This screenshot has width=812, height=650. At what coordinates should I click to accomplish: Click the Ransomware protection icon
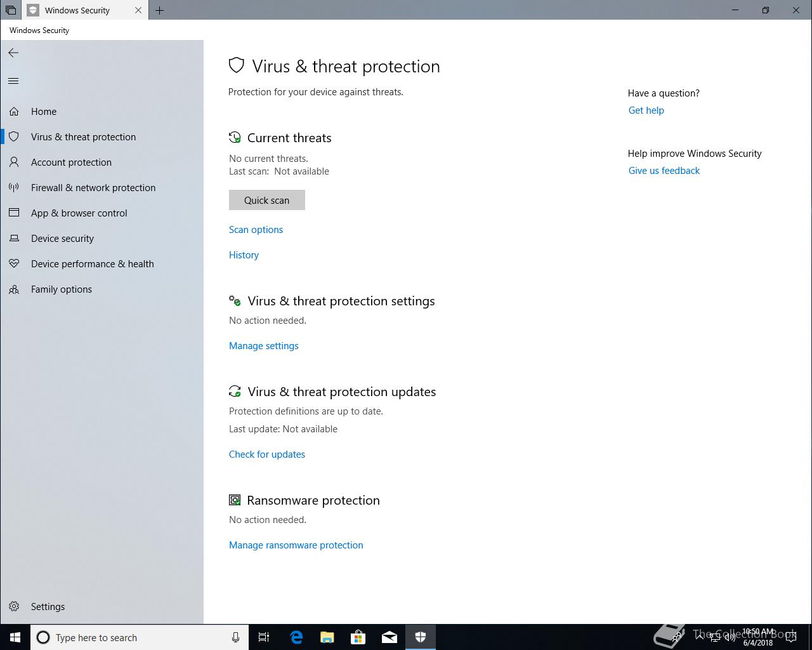[235, 500]
